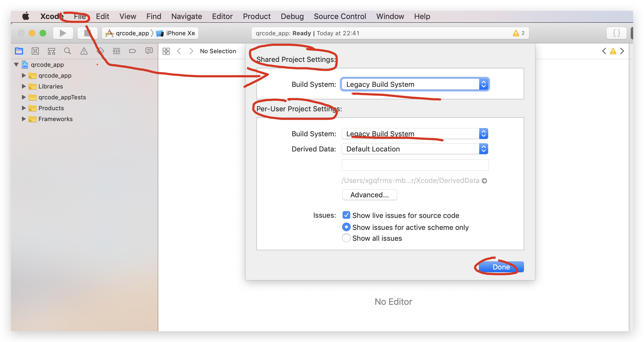
Task: Open the Project navigator folder icon
Action: click(19, 51)
